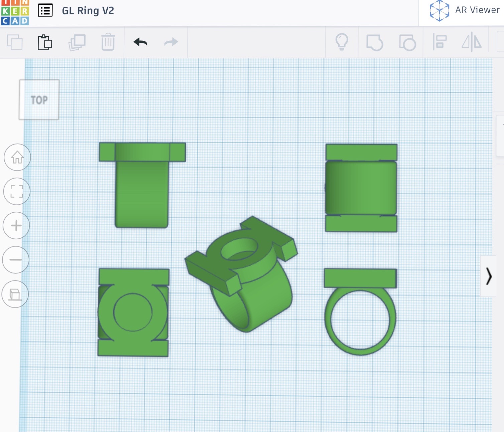Image resolution: width=504 pixels, height=432 pixels.
Task: Open the designs list icon
Action: (45, 11)
